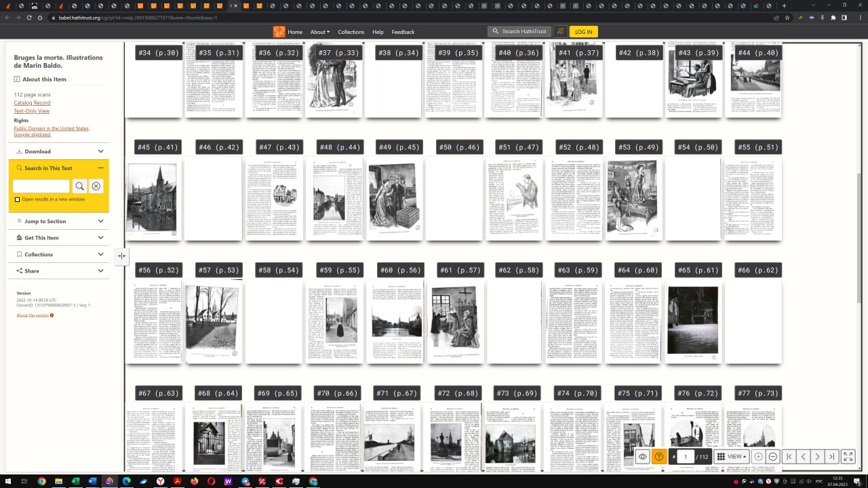Click the browser reload button
Screen dimensions: 868x488
click(29, 18)
